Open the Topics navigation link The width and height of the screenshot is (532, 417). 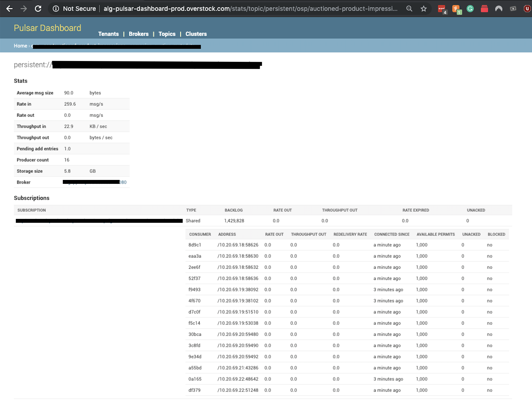(x=167, y=34)
